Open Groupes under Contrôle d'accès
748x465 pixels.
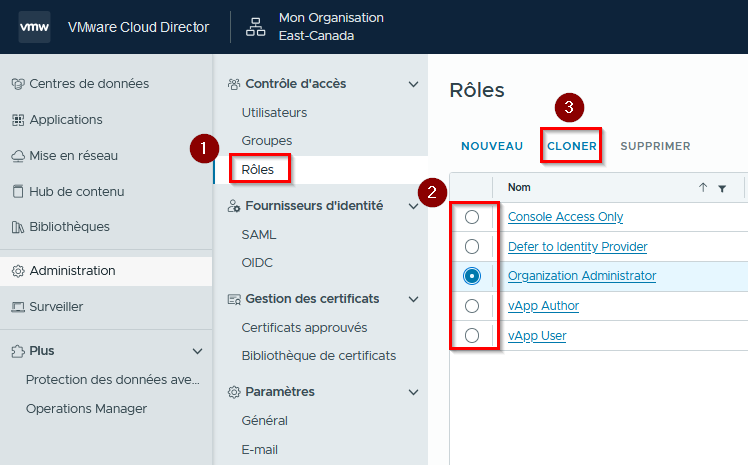tap(267, 141)
